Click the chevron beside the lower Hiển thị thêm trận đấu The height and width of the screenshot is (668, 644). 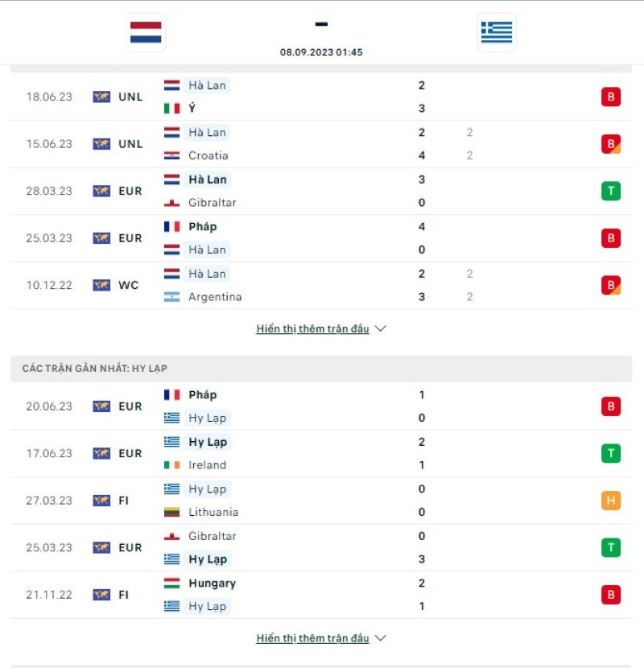coord(381,638)
